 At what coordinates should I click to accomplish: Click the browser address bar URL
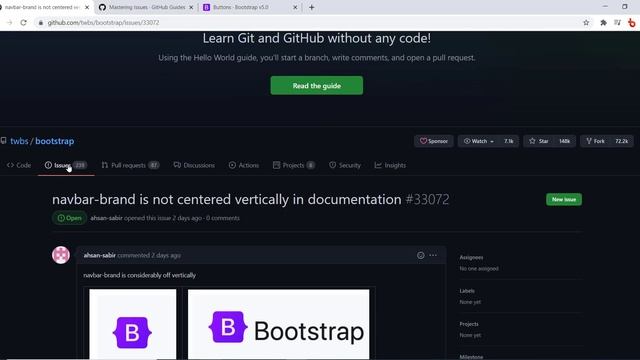click(103, 22)
